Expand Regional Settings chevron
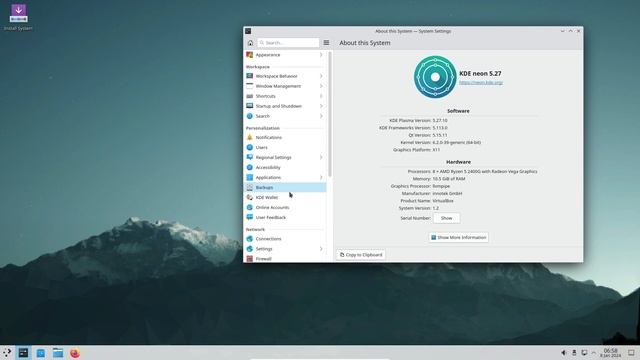Viewport: 640px width, 360px height. 321,157
